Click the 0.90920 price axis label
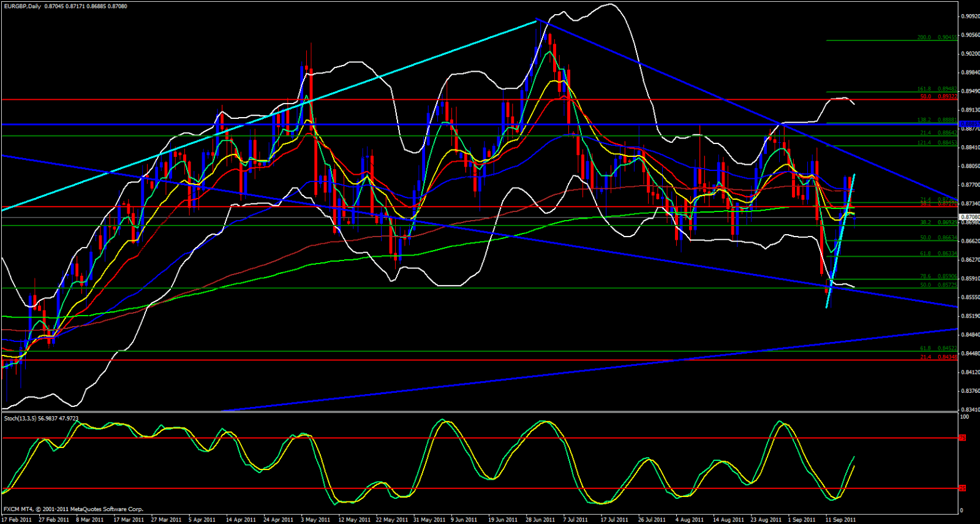Screen dimensions: 980x524 pos(970,17)
